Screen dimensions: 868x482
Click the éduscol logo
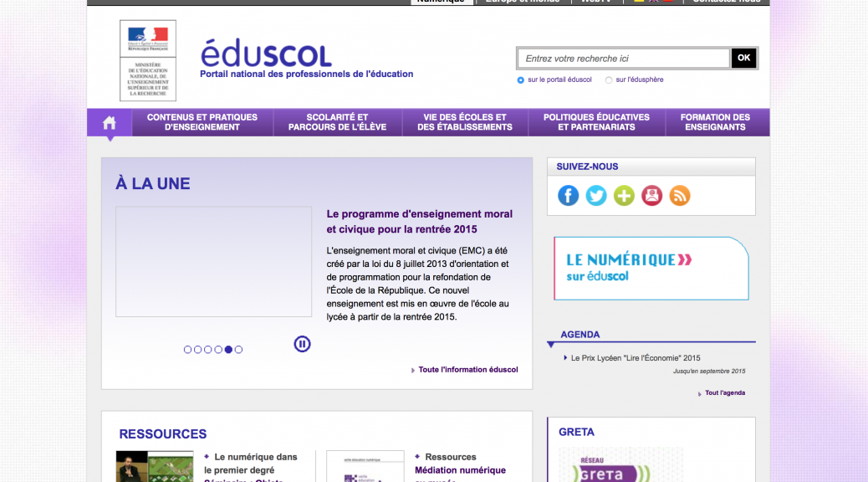tap(266, 54)
